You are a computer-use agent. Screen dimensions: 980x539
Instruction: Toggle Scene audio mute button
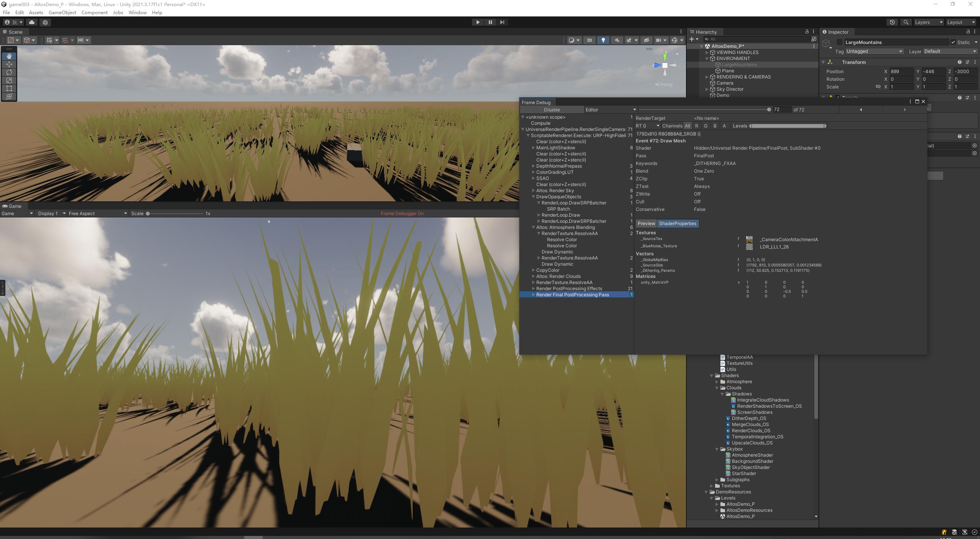(617, 40)
